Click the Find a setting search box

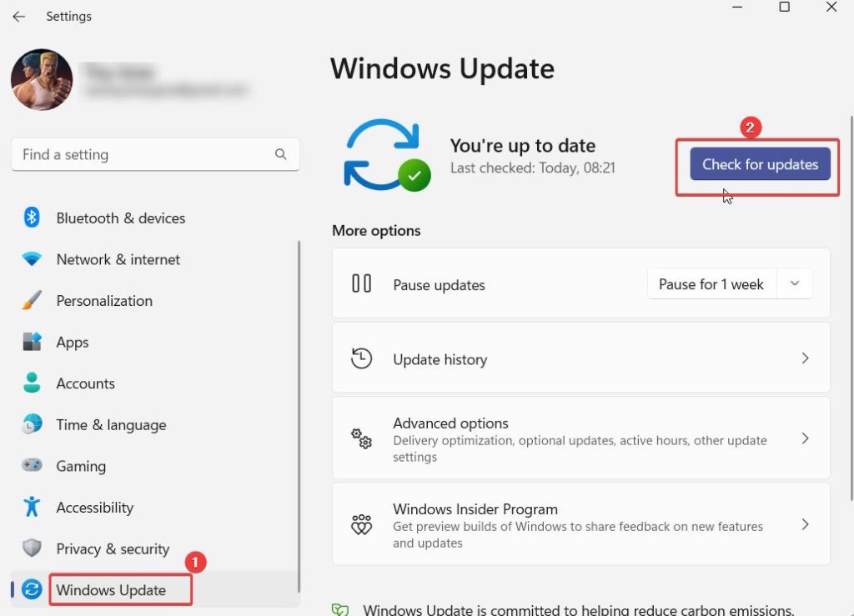pos(155,154)
